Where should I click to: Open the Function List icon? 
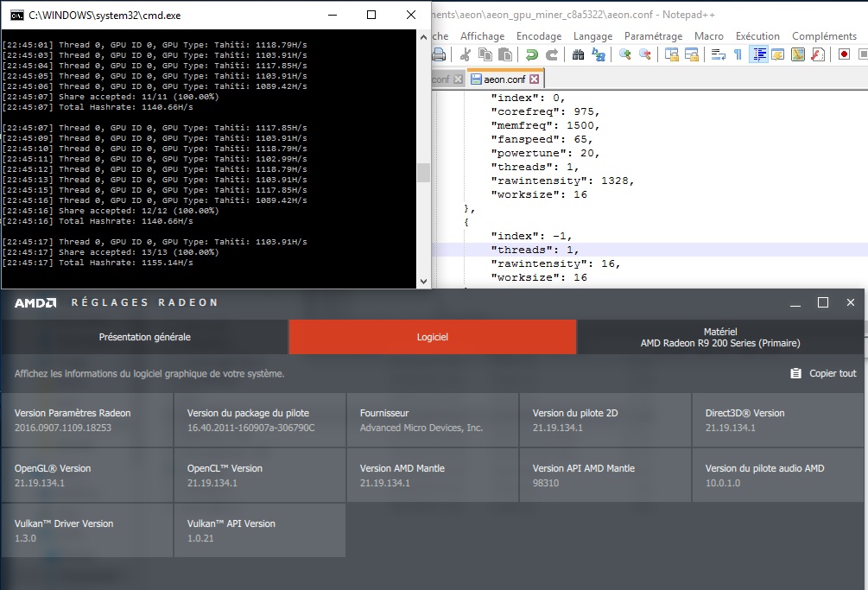(x=818, y=54)
